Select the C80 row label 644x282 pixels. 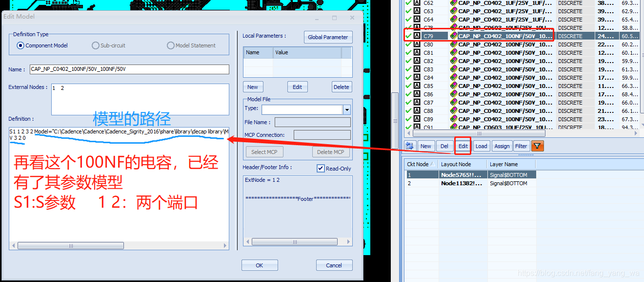428,44
